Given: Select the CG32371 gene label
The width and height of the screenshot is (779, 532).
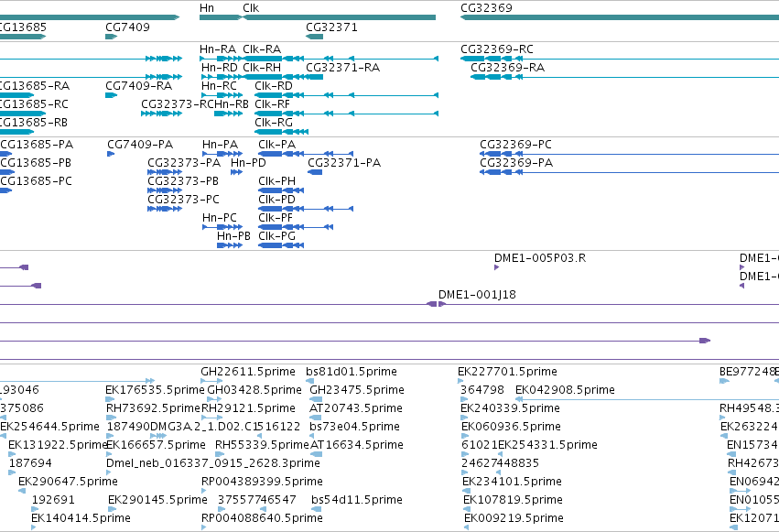Looking at the screenshot, I should click(332, 27).
